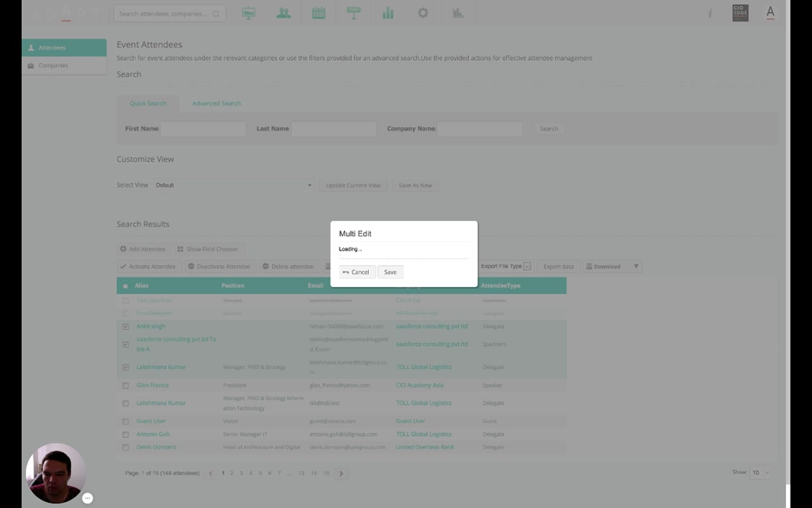Click the First Name input field
The height and width of the screenshot is (508, 812).
pyautogui.click(x=203, y=129)
